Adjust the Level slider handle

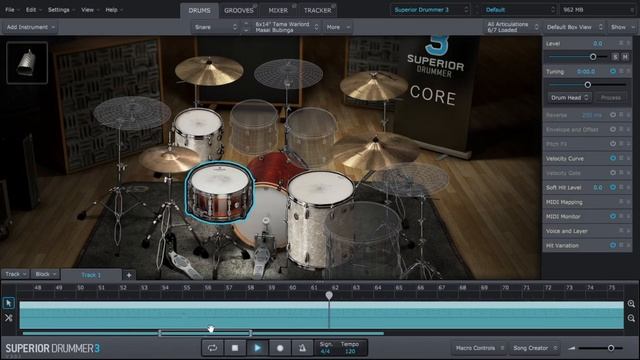593,57
